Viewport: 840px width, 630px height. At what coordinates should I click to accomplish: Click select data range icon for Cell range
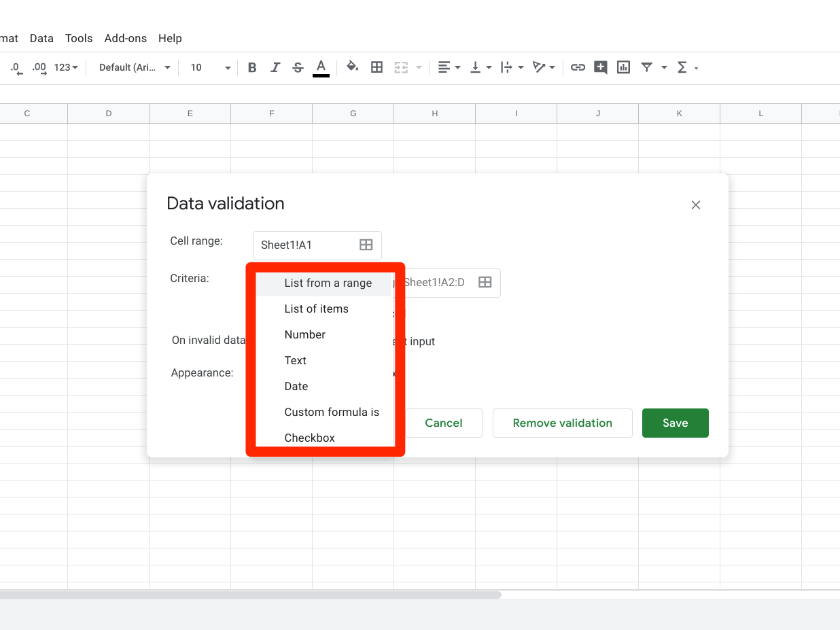pyautogui.click(x=366, y=245)
